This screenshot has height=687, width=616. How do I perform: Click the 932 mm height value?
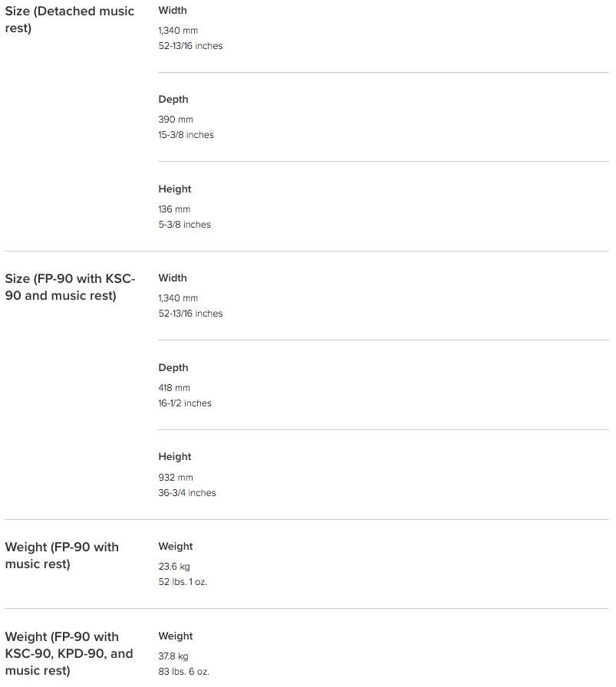176,478
